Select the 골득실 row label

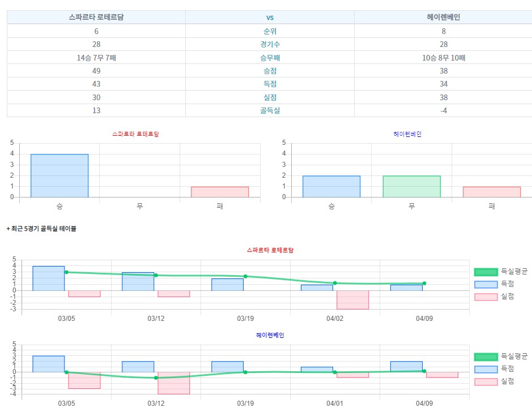(270, 110)
